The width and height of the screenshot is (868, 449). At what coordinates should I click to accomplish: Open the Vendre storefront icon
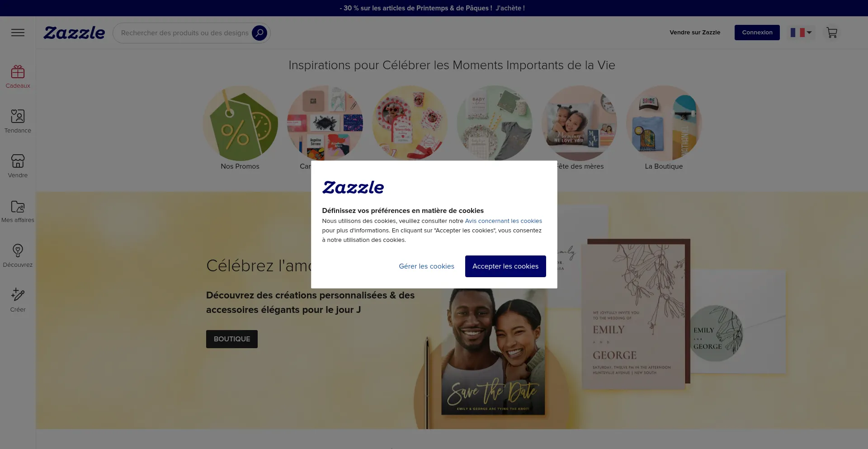click(x=18, y=161)
